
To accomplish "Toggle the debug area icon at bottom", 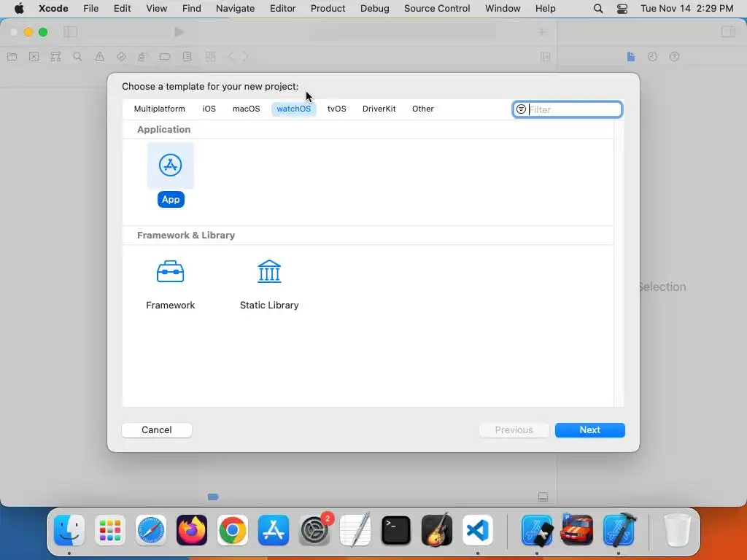I will click(543, 497).
